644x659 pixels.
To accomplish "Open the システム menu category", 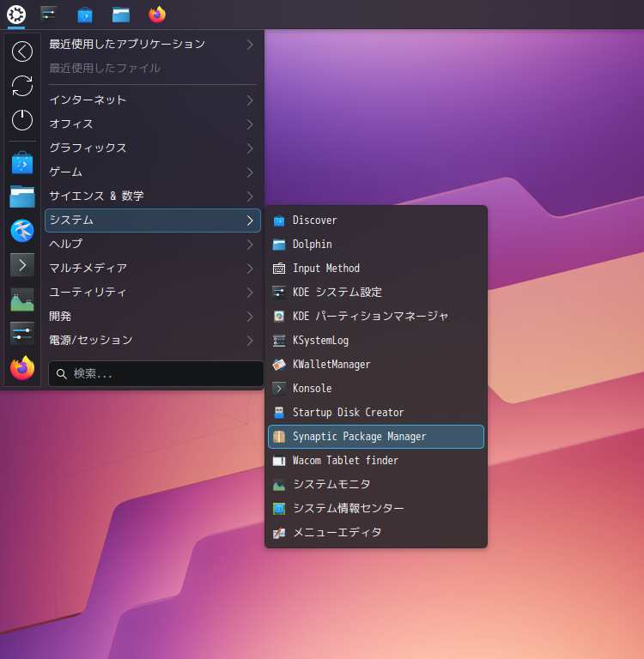I will tap(153, 221).
